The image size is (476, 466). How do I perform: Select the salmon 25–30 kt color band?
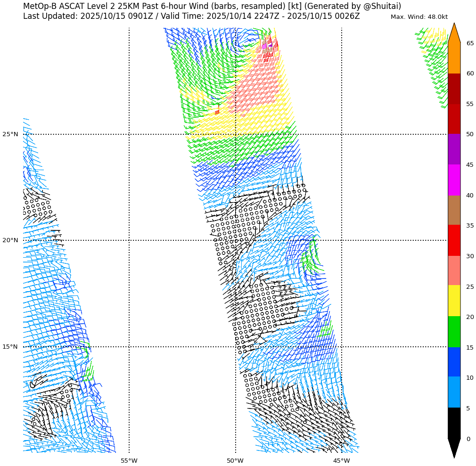coord(454,270)
